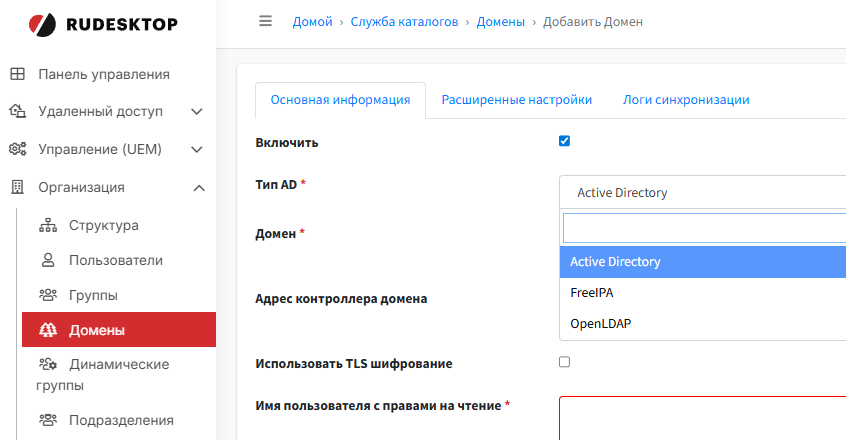The width and height of the screenshot is (846, 440).
Task: Click the Подразделения icon
Action: (48, 420)
